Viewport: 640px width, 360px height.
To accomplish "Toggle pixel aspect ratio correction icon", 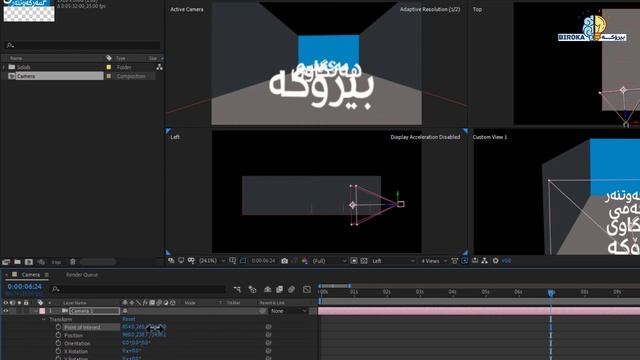I will pos(454,260).
